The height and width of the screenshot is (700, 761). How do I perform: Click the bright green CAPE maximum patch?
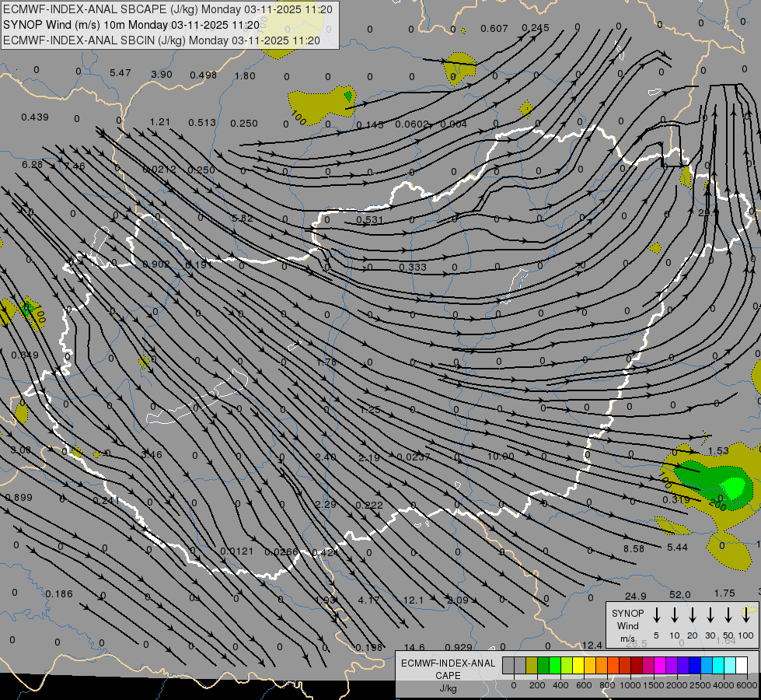pyautogui.click(x=734, y=487)
